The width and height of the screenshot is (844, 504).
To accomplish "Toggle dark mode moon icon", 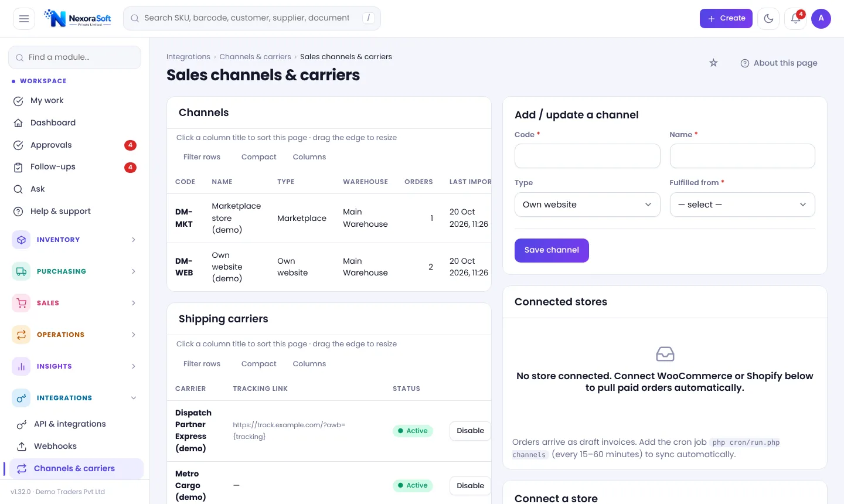I will (x=768, y=19).
